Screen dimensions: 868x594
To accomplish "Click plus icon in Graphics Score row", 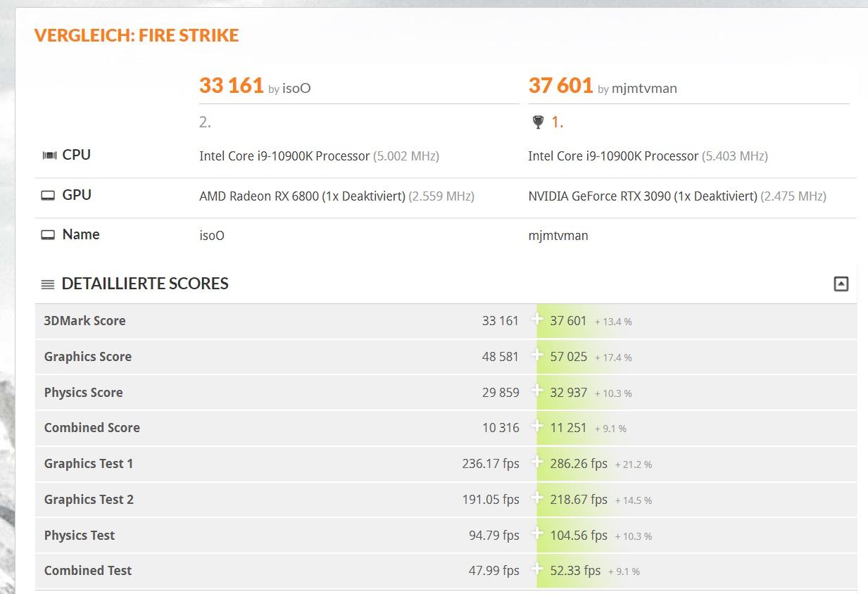I will pyautogui.click(x=537, y=355).
